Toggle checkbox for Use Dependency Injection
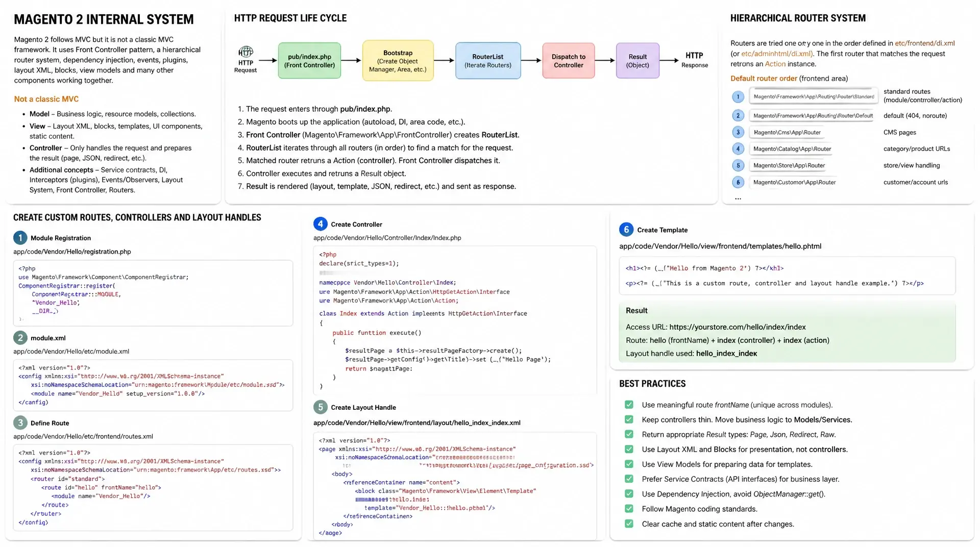 (x=629, y=494)
